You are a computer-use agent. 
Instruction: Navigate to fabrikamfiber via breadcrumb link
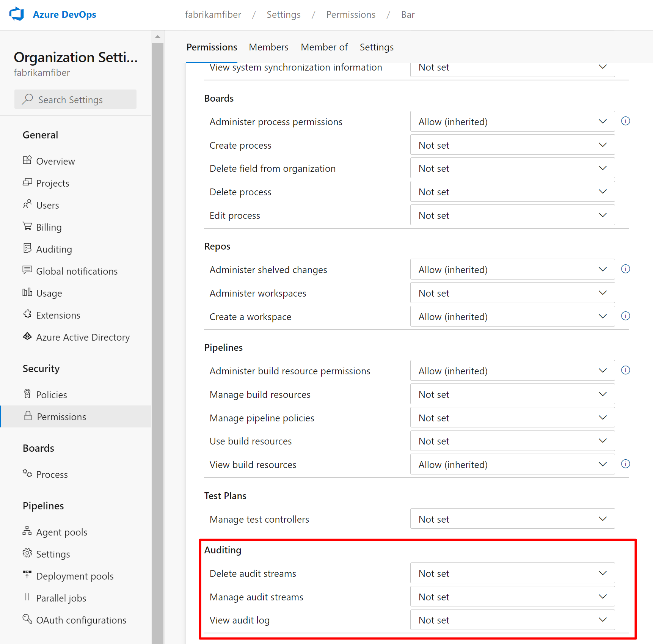213,14
